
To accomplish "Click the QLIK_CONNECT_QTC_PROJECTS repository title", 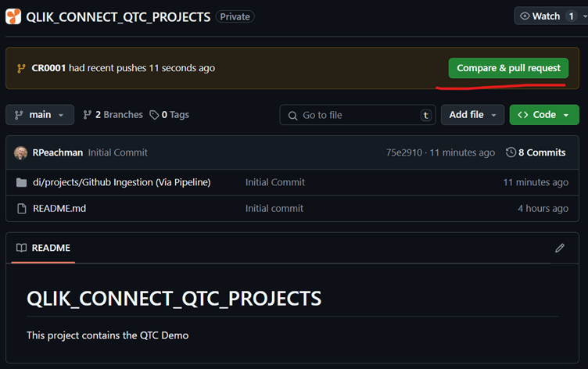I will [118, 17].
